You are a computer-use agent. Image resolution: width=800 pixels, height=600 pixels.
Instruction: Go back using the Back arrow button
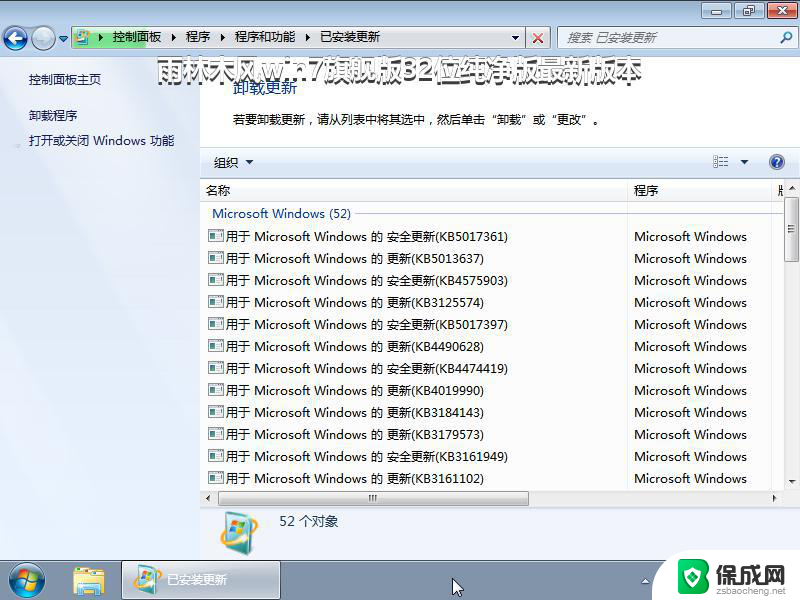[15, 38]
